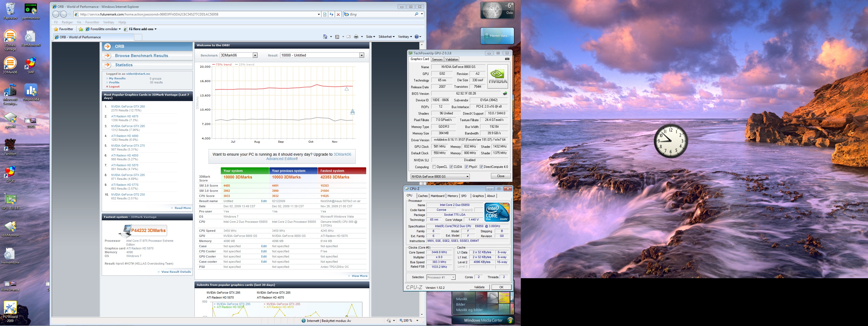Open Windows Media Center gadget bar
868x326 pixels.
click(483, 320)
